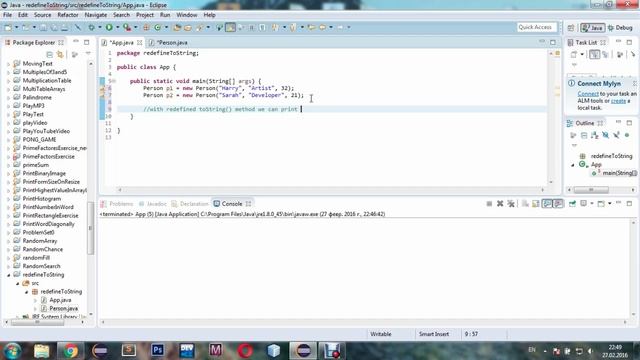Image resolution: width=640 pixels, height=360 pixels.
Task: Collapse the App class in Outline
Action: point(573,164)
